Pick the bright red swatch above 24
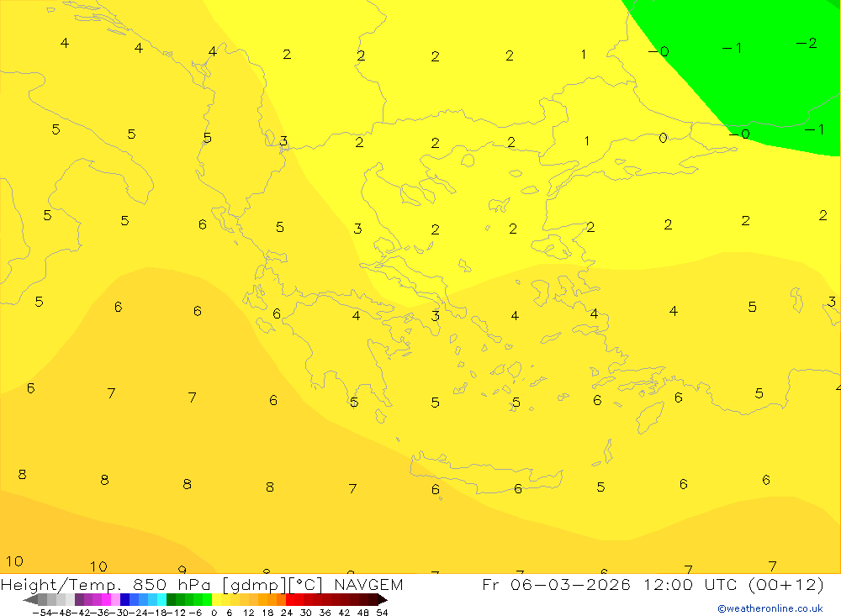The height and width of the screenshot is (616, 841). (290, 600)
